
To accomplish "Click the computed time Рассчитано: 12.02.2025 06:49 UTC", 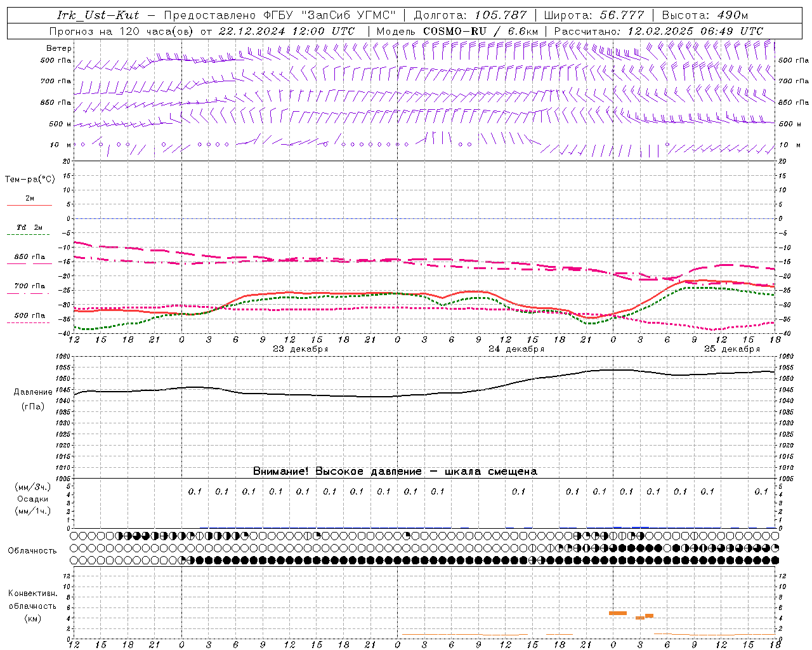I will tap(658, 31).
